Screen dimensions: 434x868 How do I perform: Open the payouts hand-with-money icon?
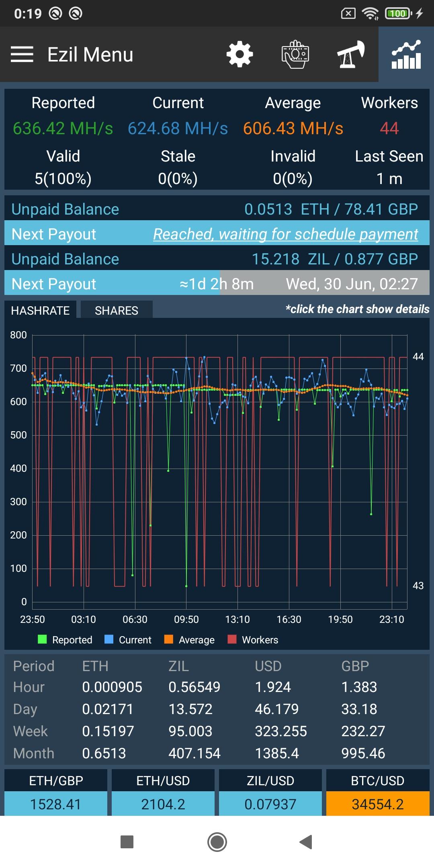click(x=295, y=54)
